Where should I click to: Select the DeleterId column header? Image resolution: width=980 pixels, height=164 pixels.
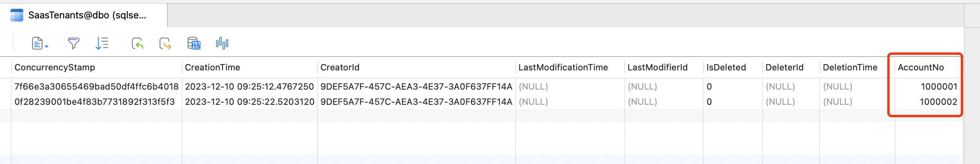click(784, 68)
